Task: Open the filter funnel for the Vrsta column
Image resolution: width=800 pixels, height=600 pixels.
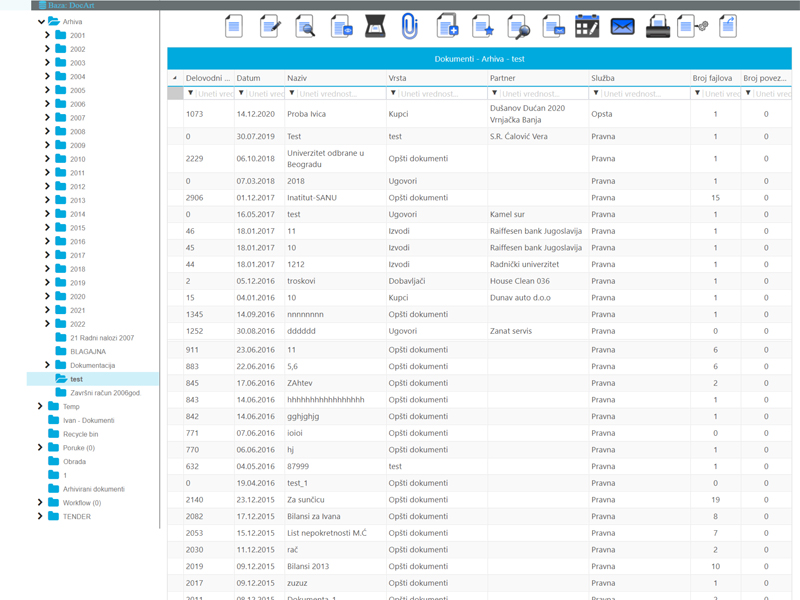Action: 393,93
